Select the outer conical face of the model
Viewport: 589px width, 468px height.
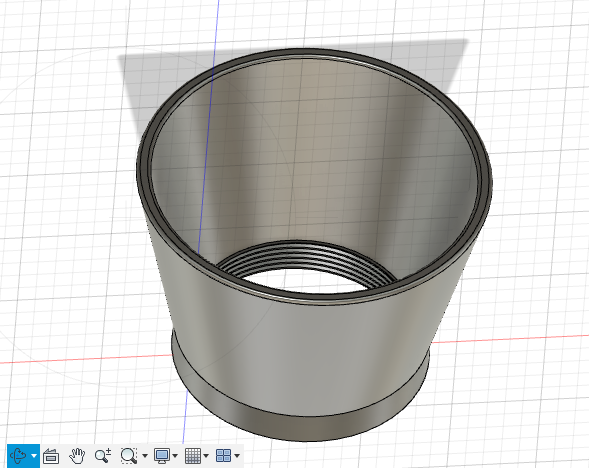pos(301,357)
